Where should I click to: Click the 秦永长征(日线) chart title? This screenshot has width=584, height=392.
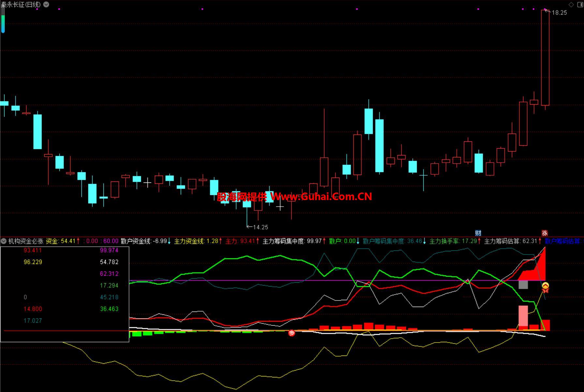pos(21,5)
